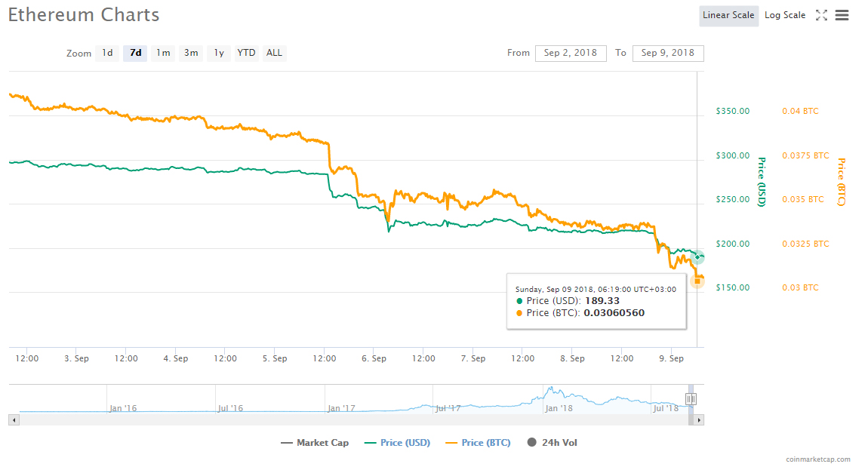The image size is (868, 470).
Task: Switch to Log Scale view
Action: pyautogui.click(x=784, y=14)
